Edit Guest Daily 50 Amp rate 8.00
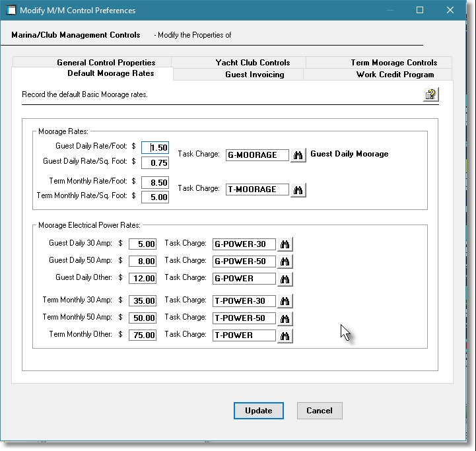 tap(143, 261)
